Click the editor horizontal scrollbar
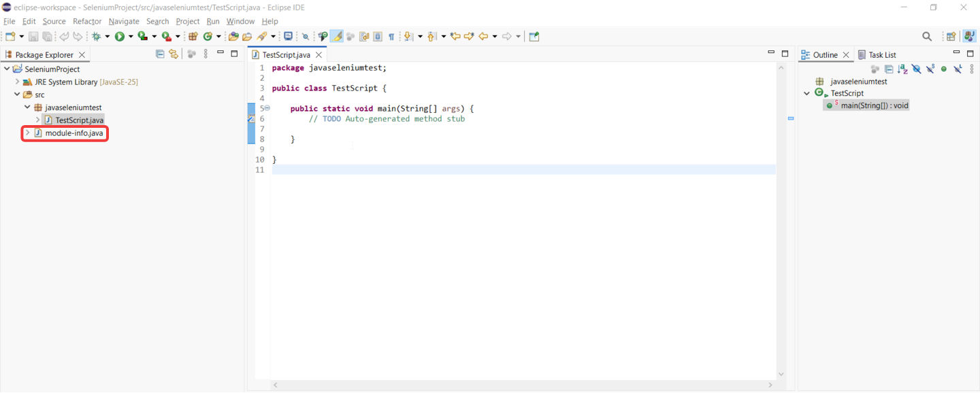The width and height of the screenshot is (980, 393). pyautogui.click(x=523, y=385)
